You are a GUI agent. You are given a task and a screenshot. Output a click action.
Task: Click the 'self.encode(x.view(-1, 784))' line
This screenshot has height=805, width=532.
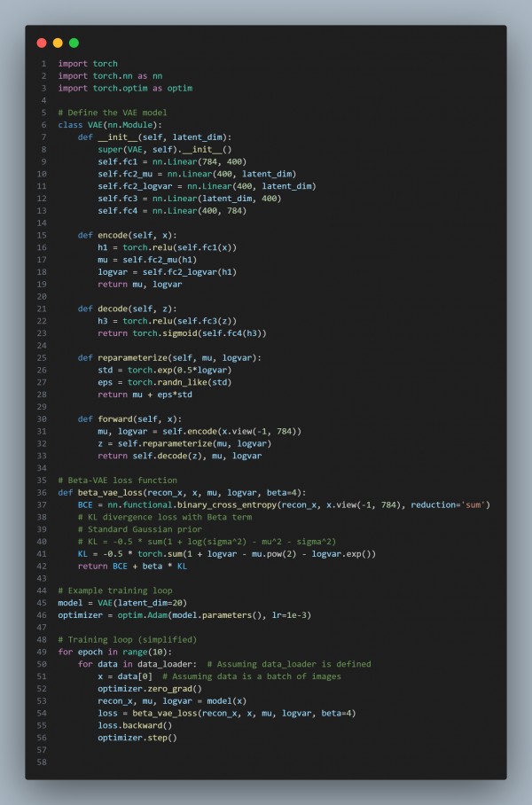[x=199, y=431]
